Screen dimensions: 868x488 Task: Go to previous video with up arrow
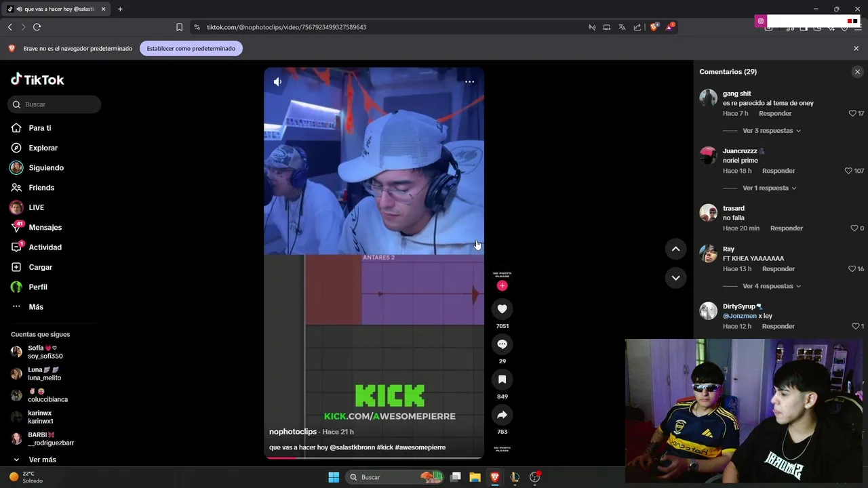coord(675,249)
